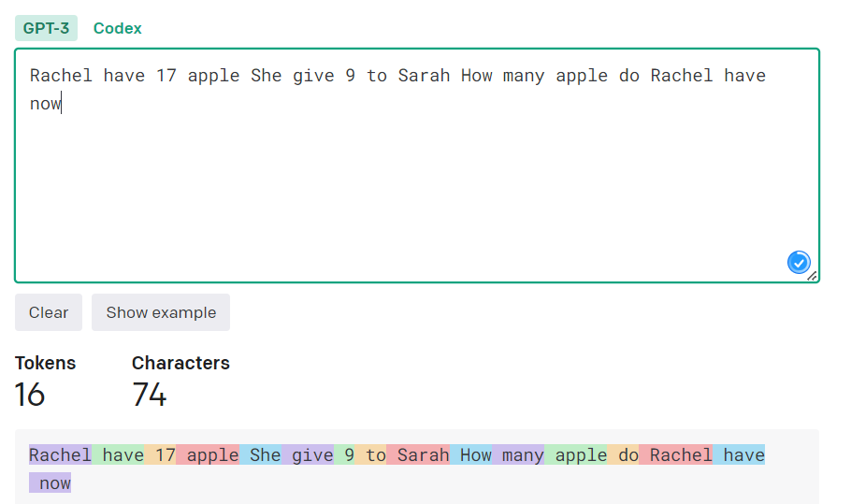Click the token count number 16
This screenshot has width=851, height=504.
(x=30, y=396)
